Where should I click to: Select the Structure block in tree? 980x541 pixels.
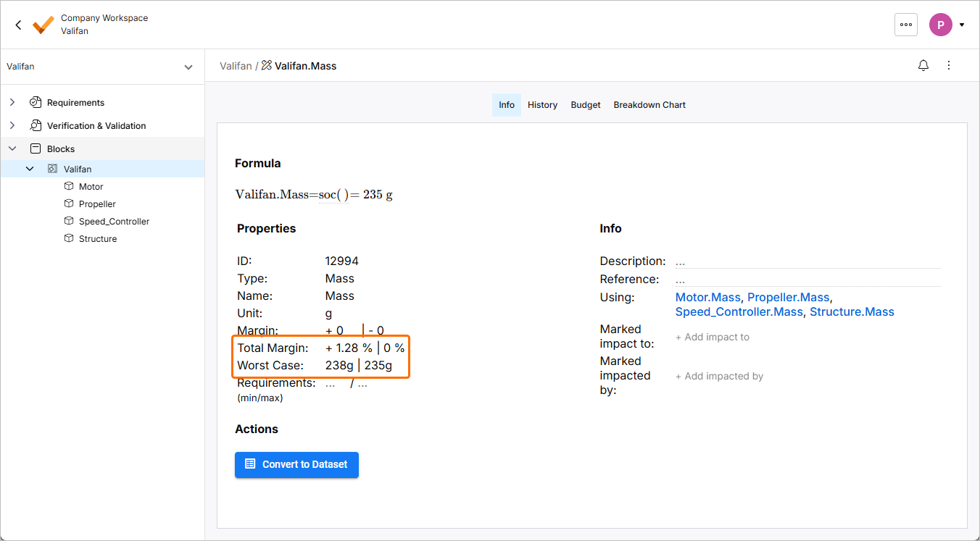[x=98, y=239]
